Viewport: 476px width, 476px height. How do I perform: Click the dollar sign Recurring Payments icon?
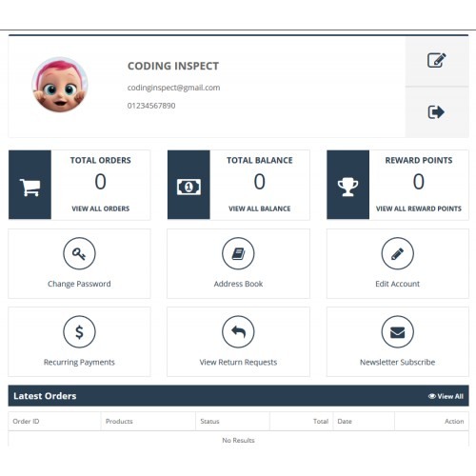79,332
